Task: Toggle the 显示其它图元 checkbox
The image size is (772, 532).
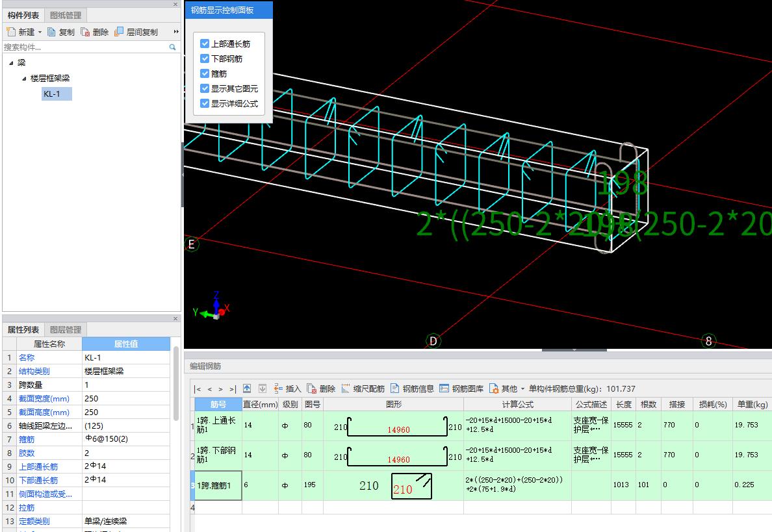Action: (x=205, y=88)
